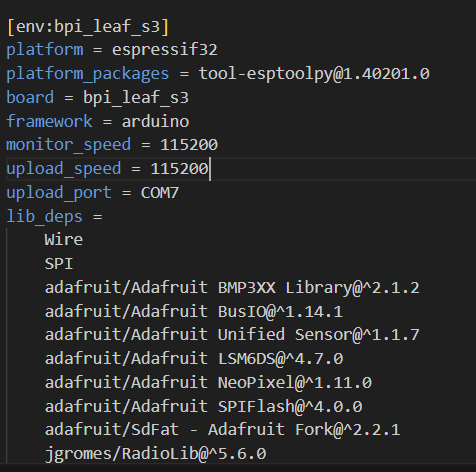476x472 pixels.
Task: Place cursor on arduino framework value
Action: click(155, 121)
